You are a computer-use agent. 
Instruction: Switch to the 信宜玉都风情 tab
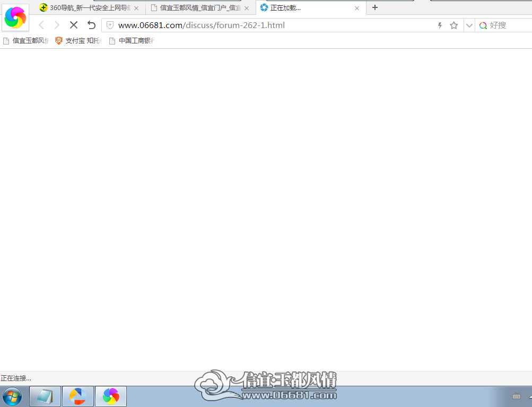tap(200, 8)
